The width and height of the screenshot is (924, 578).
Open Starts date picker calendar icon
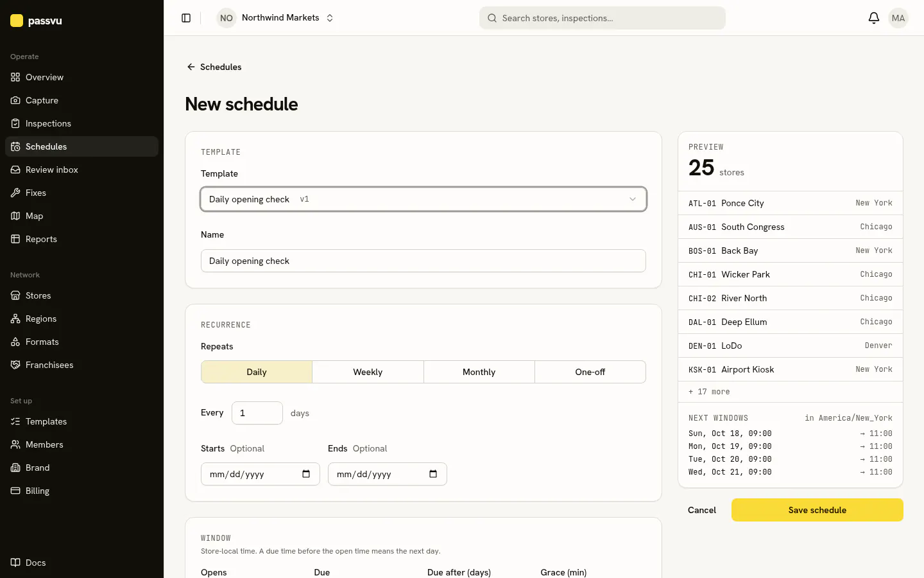coord(306,474)
